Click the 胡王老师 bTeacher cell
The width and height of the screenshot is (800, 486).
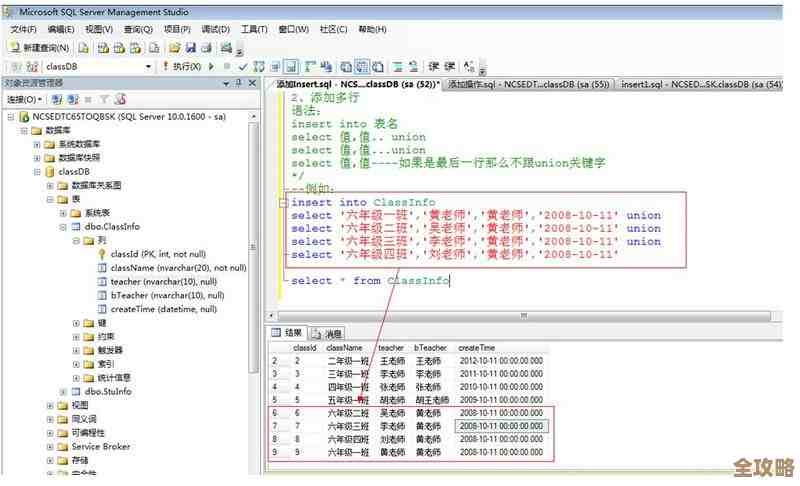[432, 400]
